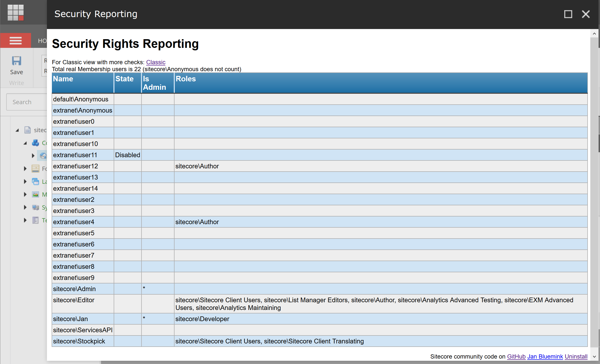Select the extranet\user7 name cell

pos(83,255)
